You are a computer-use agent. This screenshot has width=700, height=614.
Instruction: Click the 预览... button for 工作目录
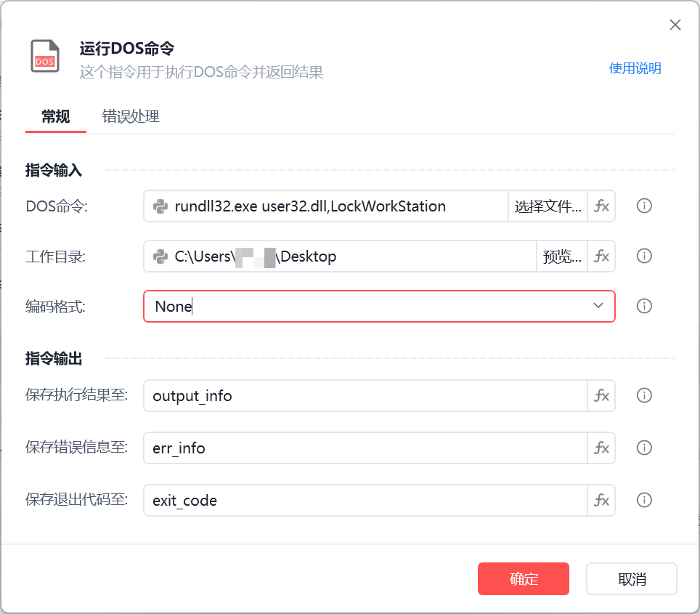(x=562, y=256)
